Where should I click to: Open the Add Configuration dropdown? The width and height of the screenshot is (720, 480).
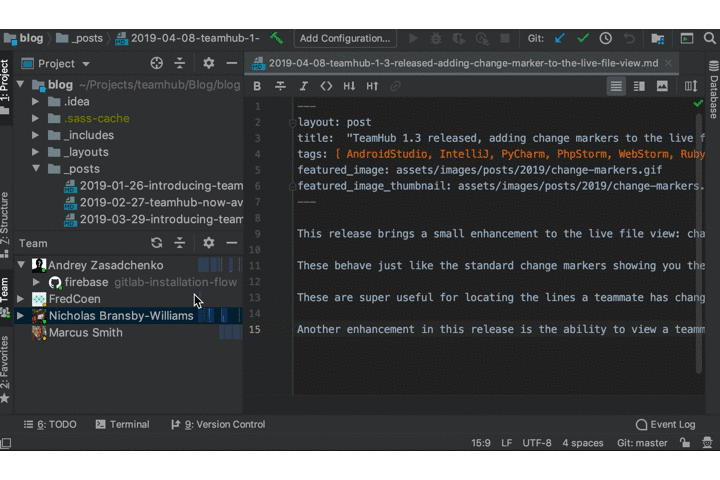pyautogui.click(x=345, y=38)
